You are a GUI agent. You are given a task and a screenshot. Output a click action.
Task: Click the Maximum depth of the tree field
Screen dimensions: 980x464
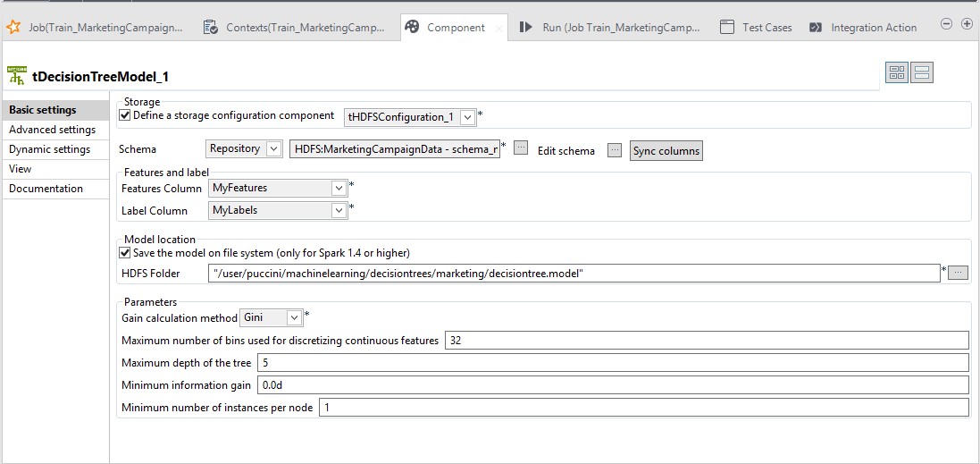tap(612, 363)
